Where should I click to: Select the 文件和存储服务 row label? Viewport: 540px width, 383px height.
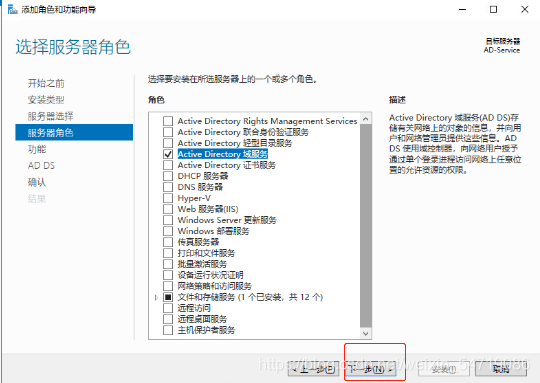(x=250, y=297)
